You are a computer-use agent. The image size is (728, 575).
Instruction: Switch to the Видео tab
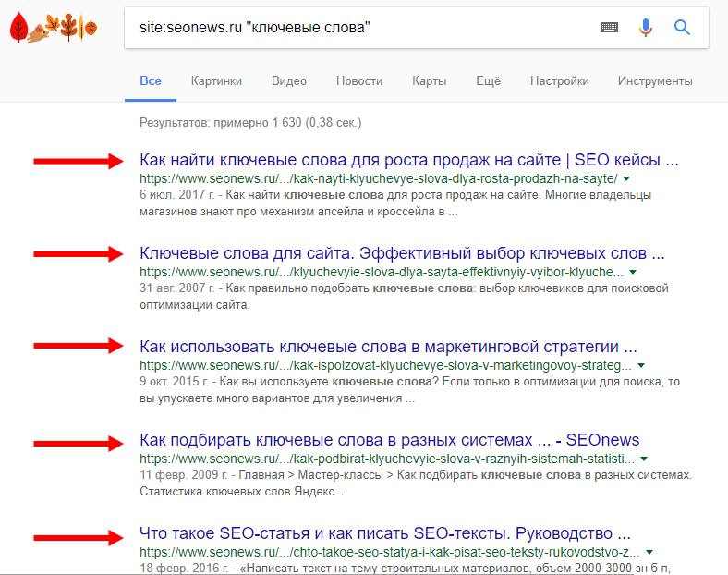289,80
